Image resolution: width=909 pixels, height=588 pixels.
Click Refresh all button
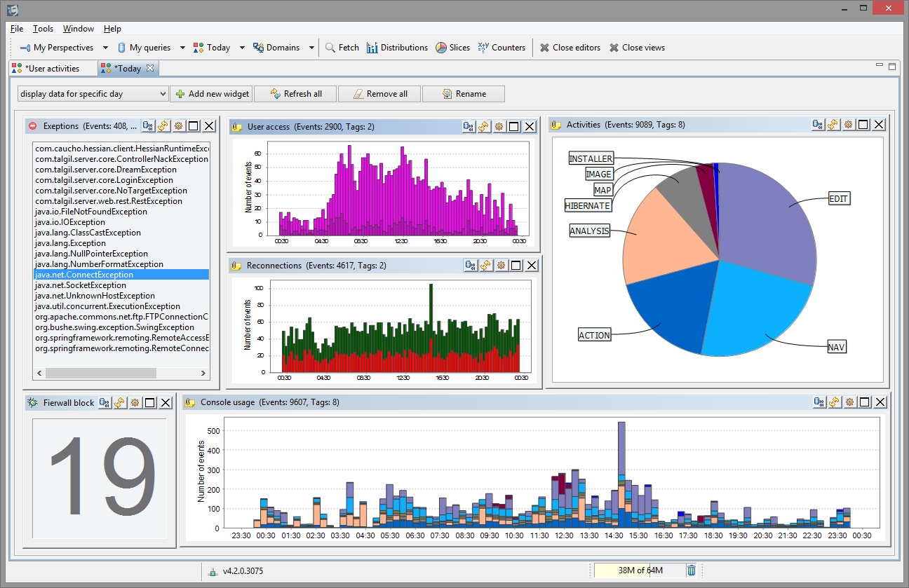point(295,94)
